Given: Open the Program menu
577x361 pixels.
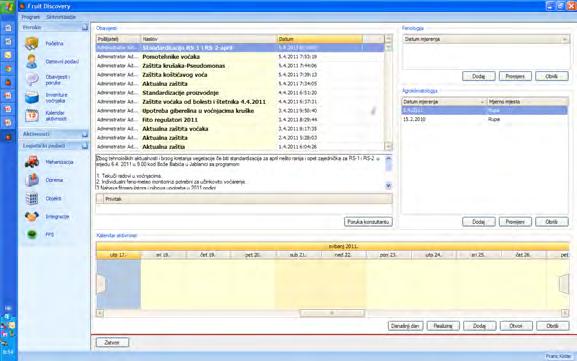Looking at the screenshot, I should coord(31,17).
